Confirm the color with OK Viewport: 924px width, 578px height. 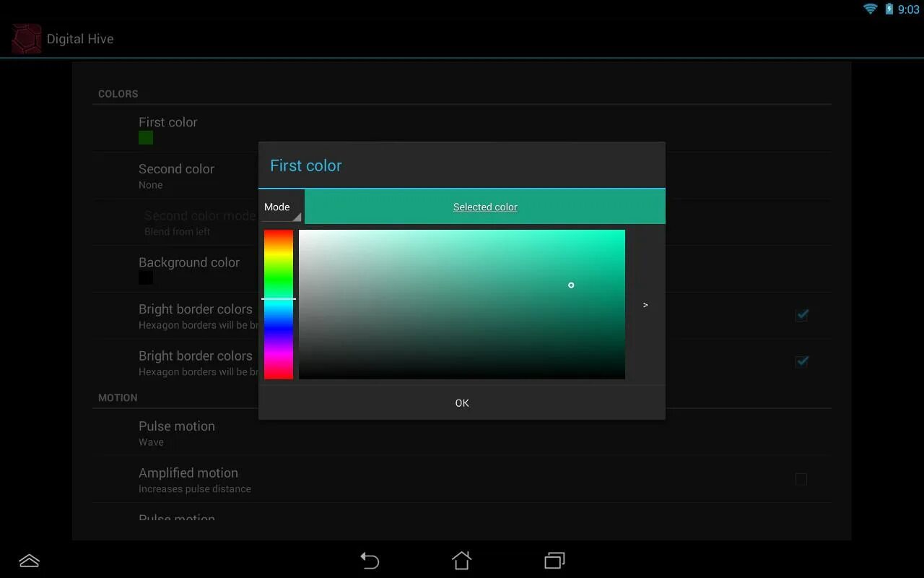click(x=462, y=403)
